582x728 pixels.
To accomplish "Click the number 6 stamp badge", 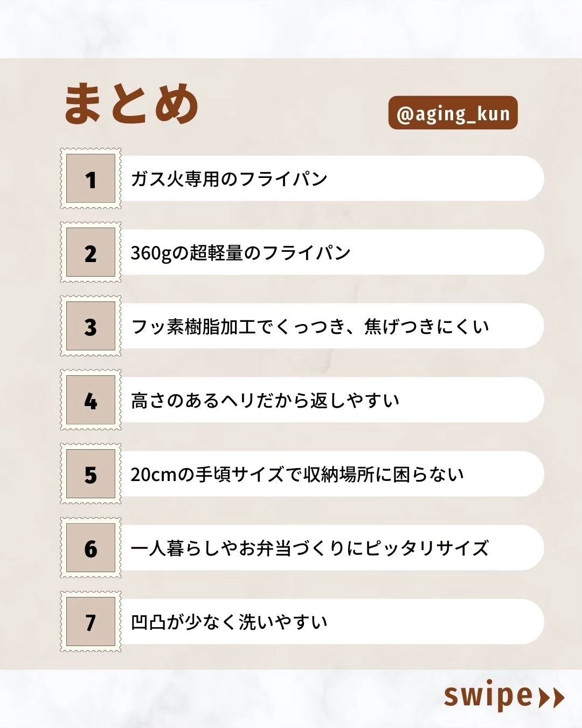I will pos(91,548).
